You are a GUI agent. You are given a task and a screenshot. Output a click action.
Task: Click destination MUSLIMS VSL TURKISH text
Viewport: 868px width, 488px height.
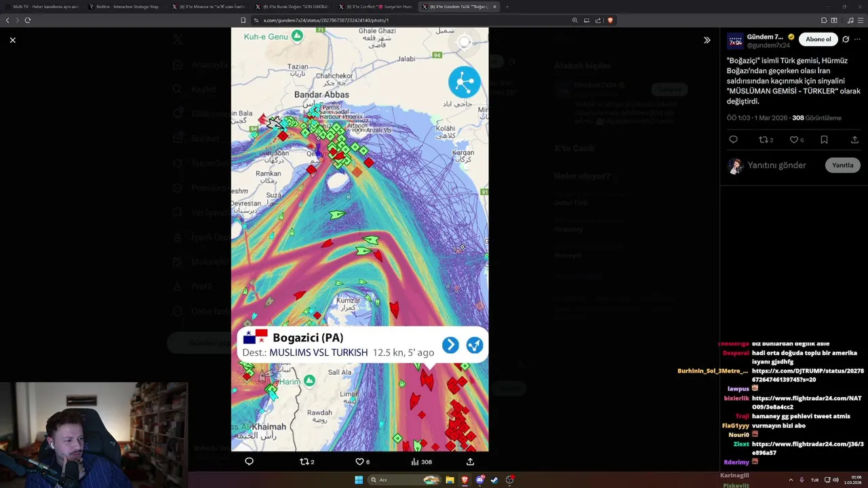pyautogui.click(x=319, y=352)
